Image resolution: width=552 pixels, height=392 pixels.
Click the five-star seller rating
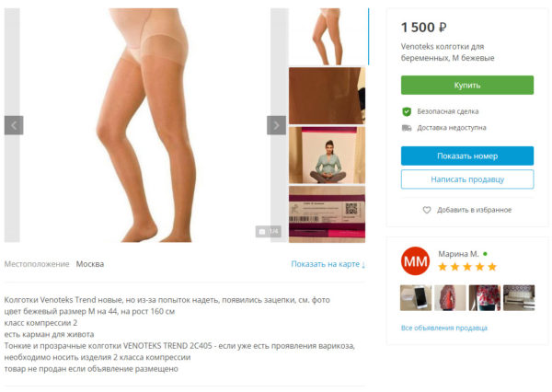(467, 267)
